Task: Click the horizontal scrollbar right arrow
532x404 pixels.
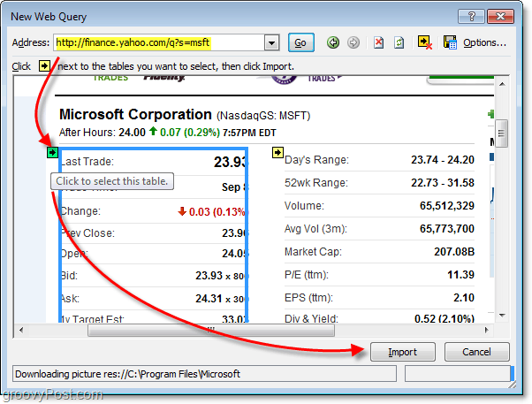Action: (487, 330)
